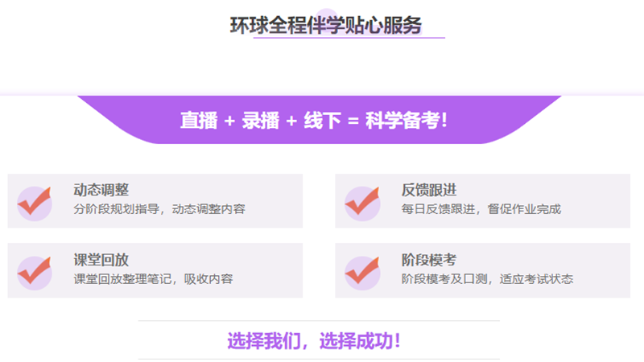Open the 阶段模考 heading
This screenshot has width=644, height=362.
[429, 260]
